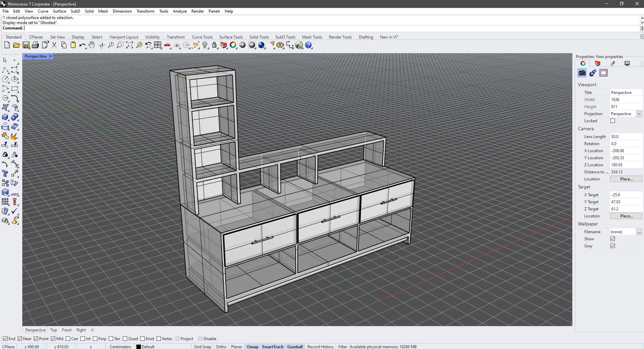Viewport: 644px width, 349px height.
Task: Select the Zoom Window tool
Action: (x=120, y=45)
